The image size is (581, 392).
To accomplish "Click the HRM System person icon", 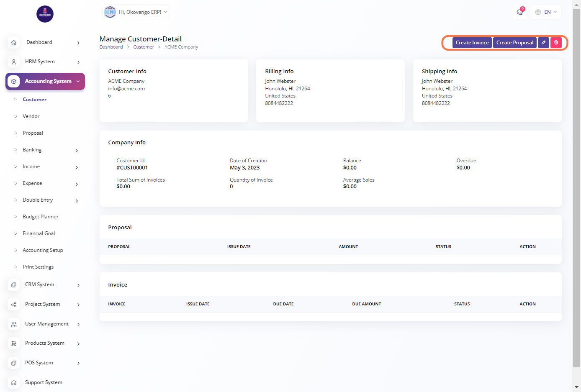I will [x=14, y=62].
